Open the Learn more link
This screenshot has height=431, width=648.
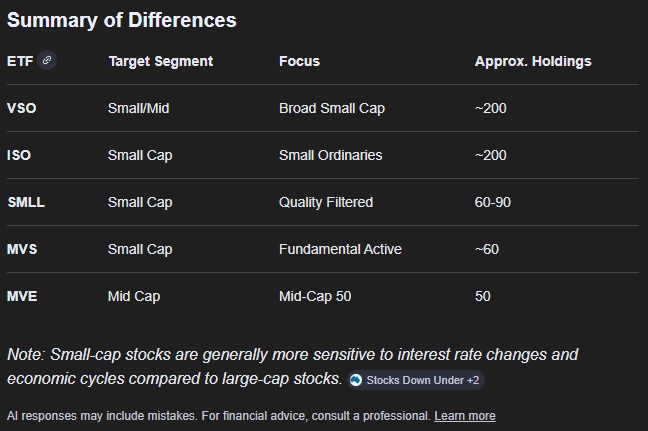465,415
